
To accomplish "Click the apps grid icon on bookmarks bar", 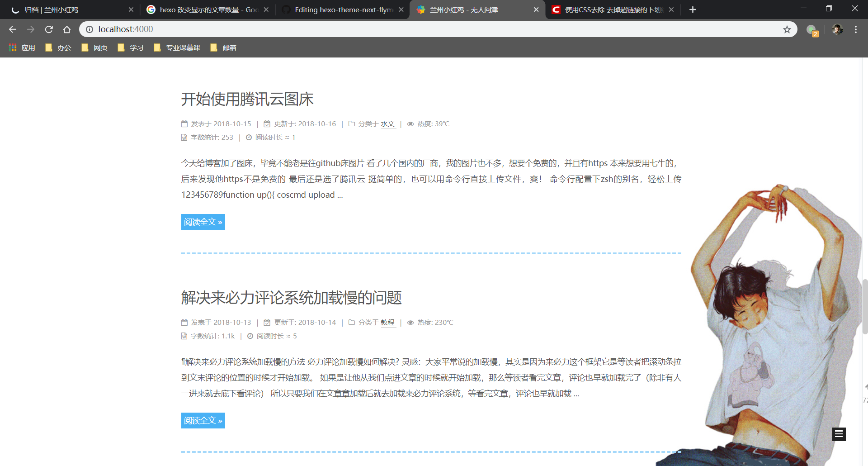I will pos(13,47).
